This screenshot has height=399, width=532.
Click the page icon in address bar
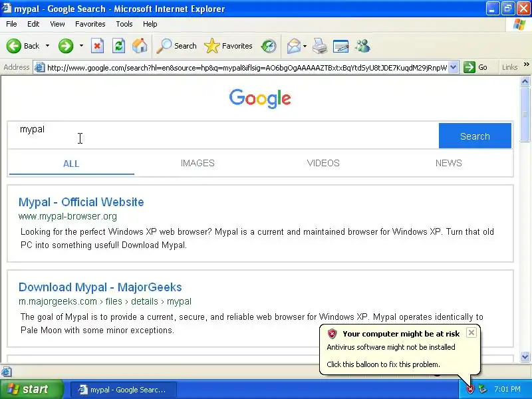pos(40,68)
